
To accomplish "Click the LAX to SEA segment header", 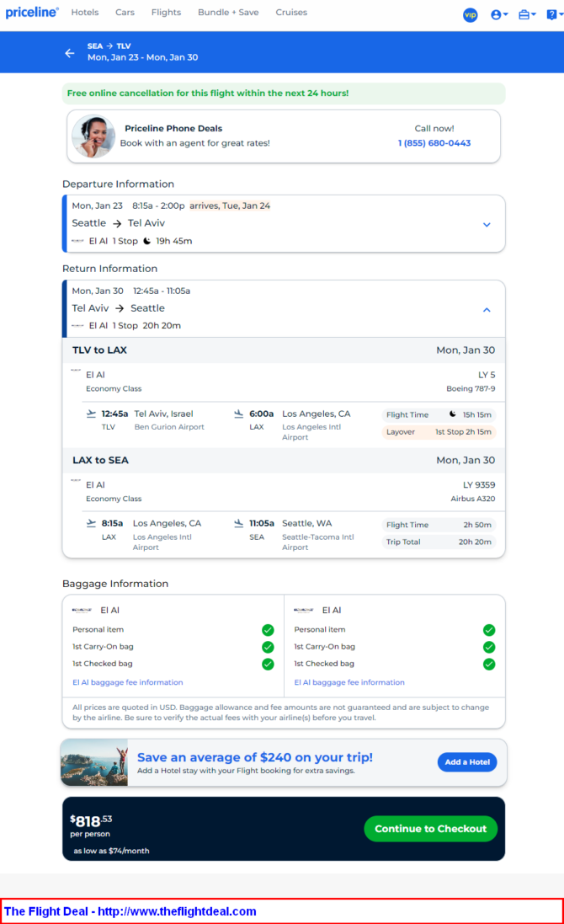I will click(284, 460).
